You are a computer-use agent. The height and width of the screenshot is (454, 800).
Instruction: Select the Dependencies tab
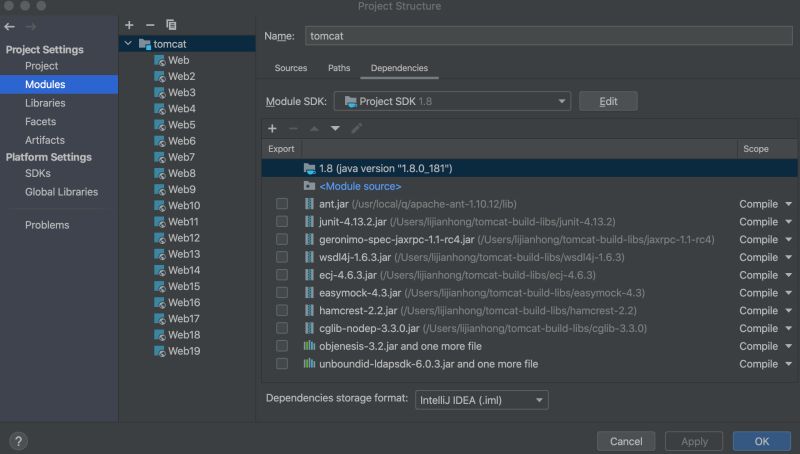click(x=399, y=68)
